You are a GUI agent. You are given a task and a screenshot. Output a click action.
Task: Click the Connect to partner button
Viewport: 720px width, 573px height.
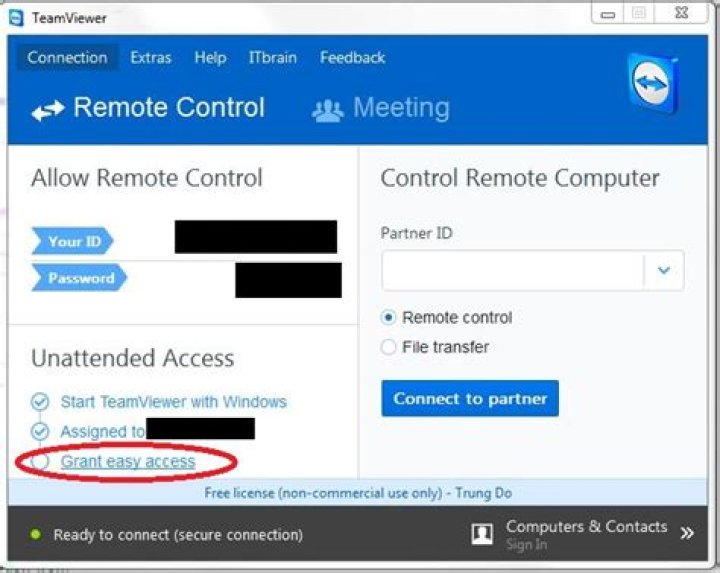[470, 398]
